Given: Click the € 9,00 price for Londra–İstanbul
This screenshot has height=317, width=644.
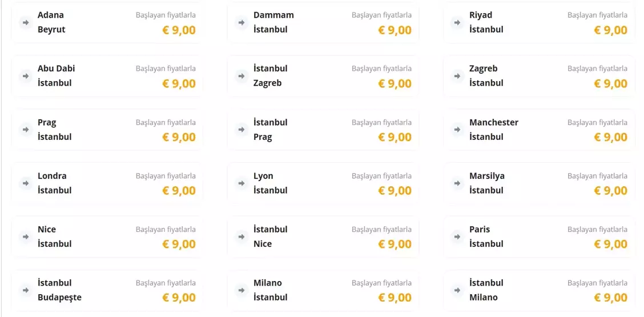Looking at the screenshot, I should (x=179, y=191).
